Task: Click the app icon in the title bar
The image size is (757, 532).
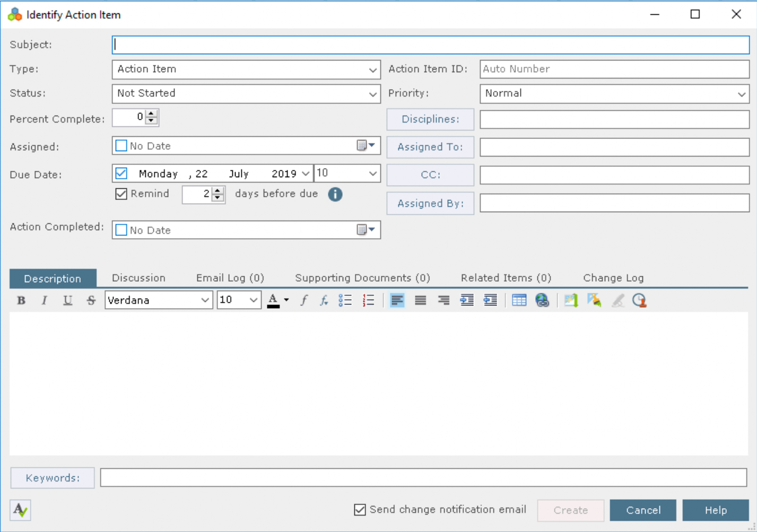Action: coord(15,14)
